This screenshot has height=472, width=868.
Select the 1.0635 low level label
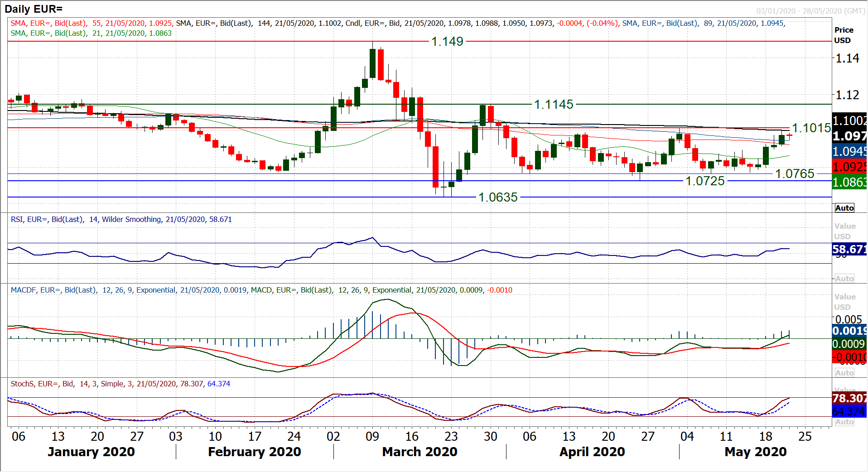tap(498, 197)
